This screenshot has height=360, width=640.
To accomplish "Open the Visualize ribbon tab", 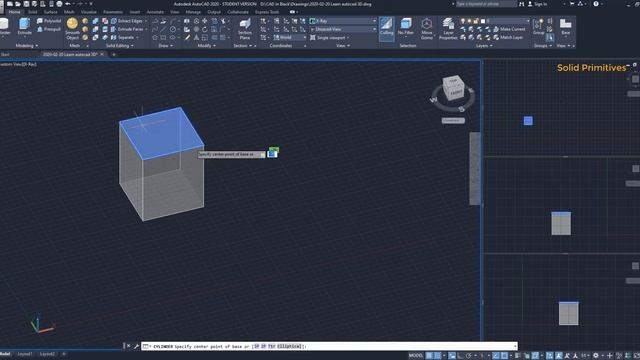I will pos(89,12).
